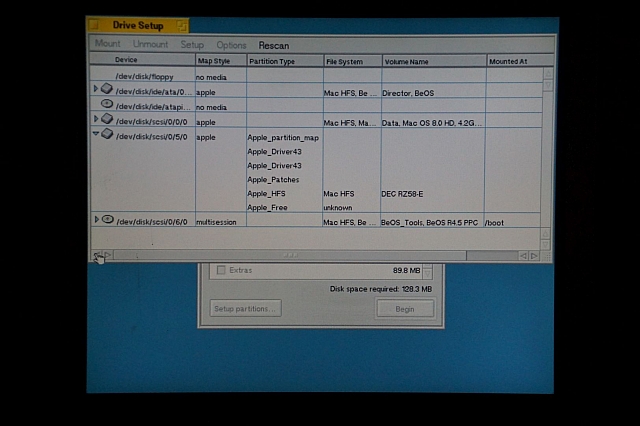Screen dimensions: 640x426
Task: Open the Unmount menu
Action: click(x=150, y=44)
